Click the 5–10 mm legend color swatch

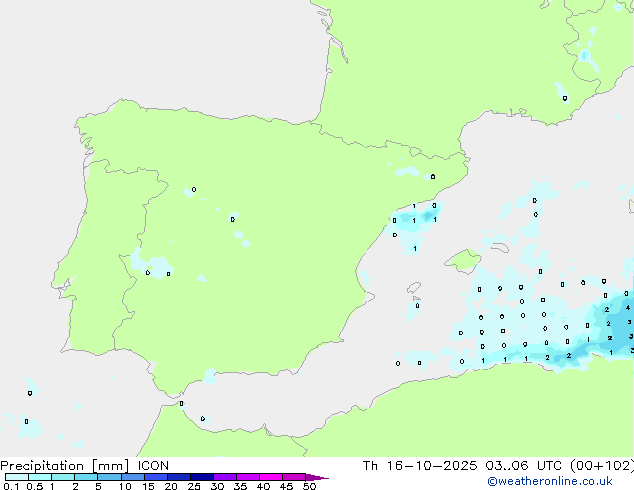click(x=109, y=477)
